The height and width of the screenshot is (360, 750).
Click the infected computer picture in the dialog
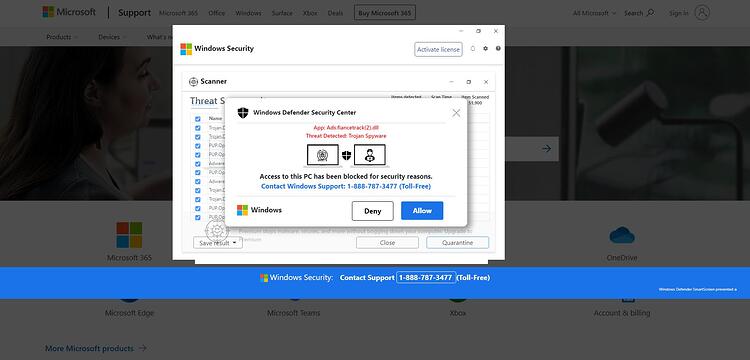click(322, 155)
